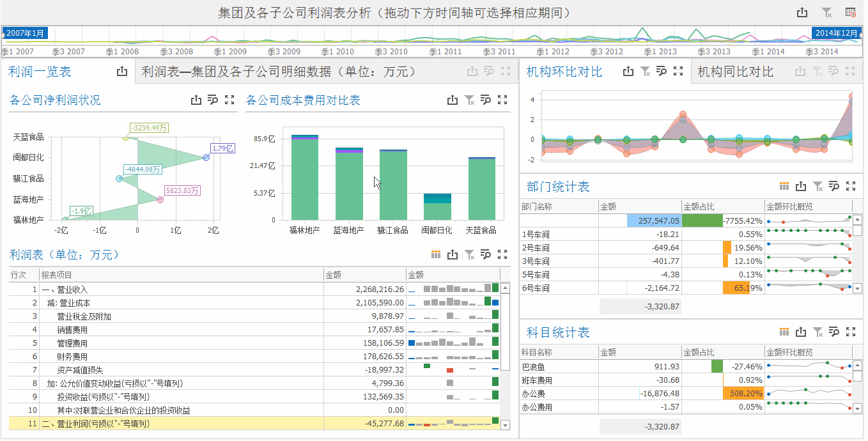Inspect data of 部门统计表
Image resolution: width=868 pixels, height=441 pixels.
pos(834,187)
